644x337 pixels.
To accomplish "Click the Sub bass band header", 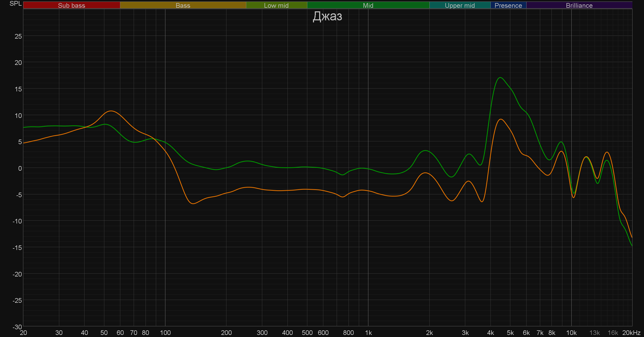I will coord(71,5).
